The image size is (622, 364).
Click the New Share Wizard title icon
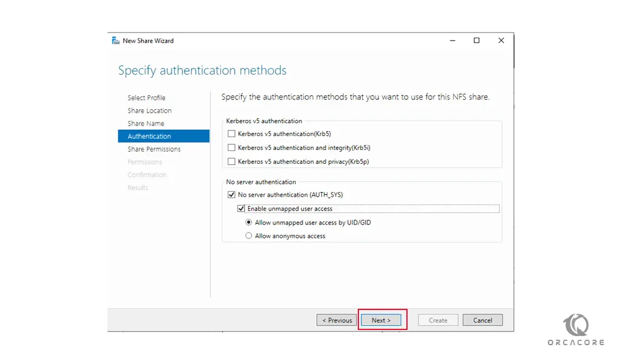(x=115, y=41)
